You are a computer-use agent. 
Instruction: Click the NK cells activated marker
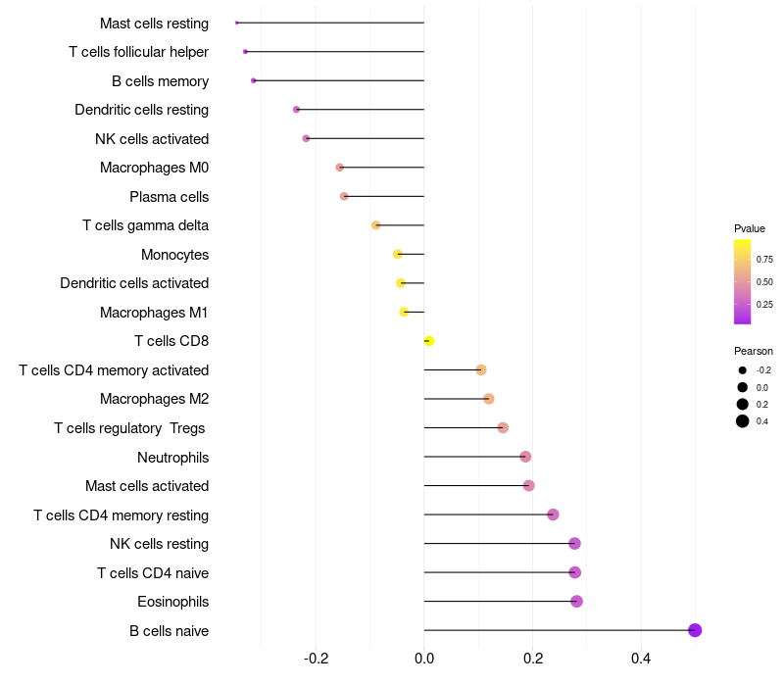coord(306,138)
